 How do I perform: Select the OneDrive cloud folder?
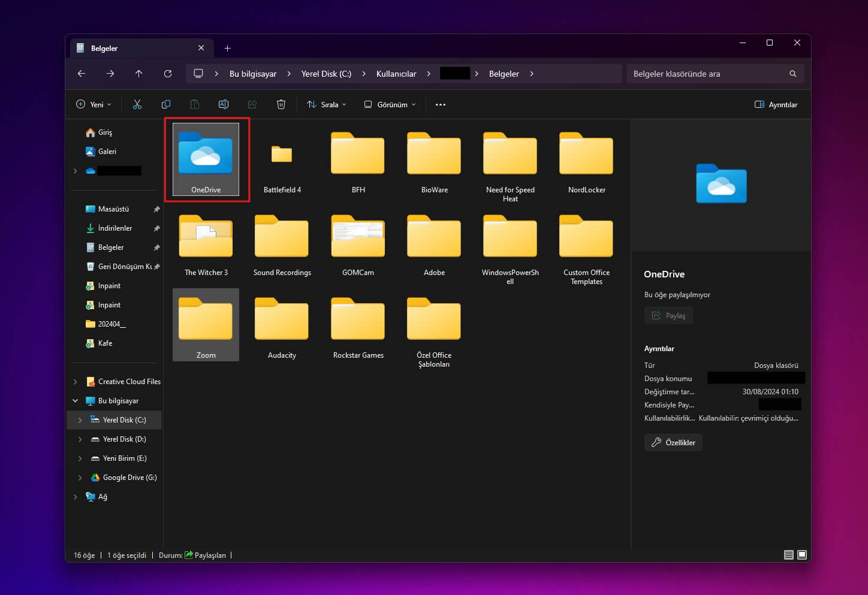tap(206, 159)
